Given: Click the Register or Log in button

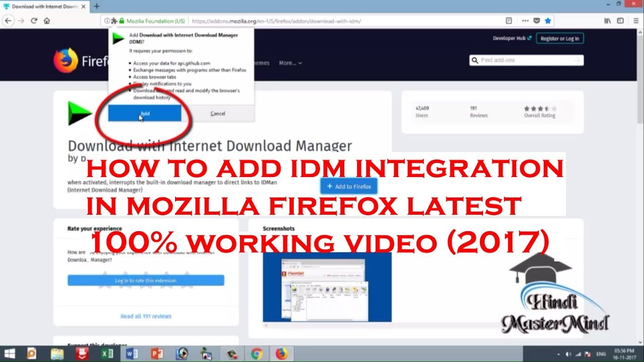Looking at the screenshot, I should pyautogui.click(x=559, y=38).
